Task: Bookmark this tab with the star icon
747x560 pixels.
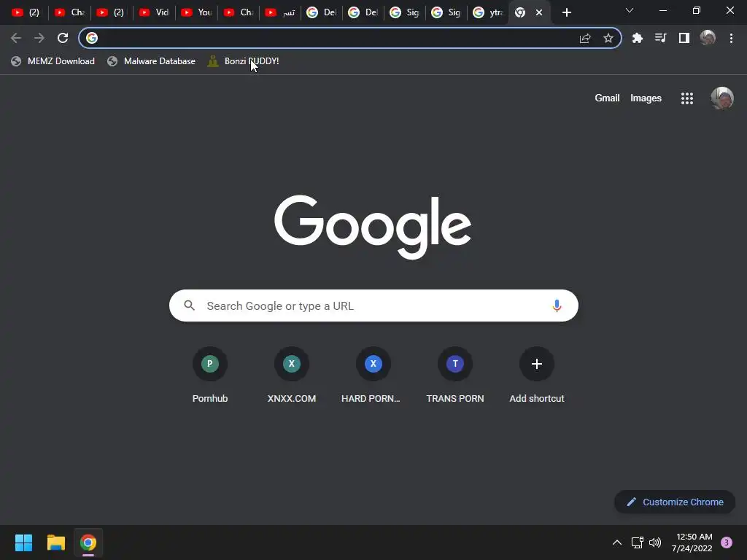Action: [608, 38]
